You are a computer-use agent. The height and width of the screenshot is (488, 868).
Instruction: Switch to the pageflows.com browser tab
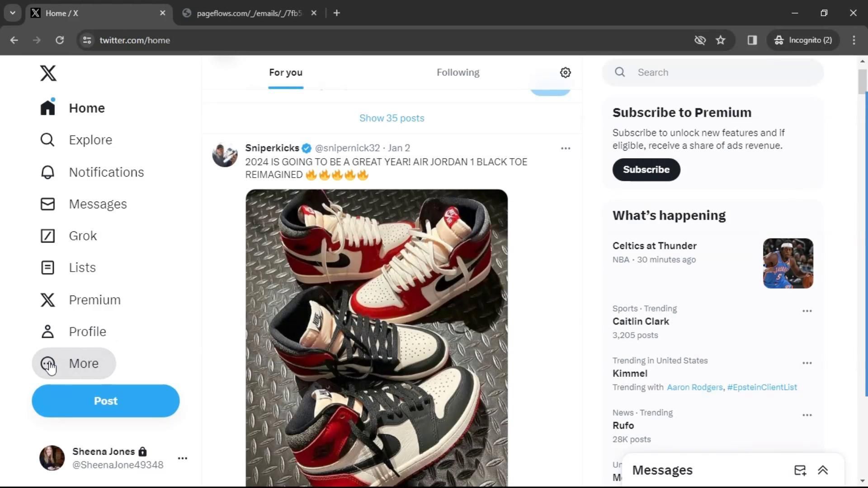click(x=249, y=13)
